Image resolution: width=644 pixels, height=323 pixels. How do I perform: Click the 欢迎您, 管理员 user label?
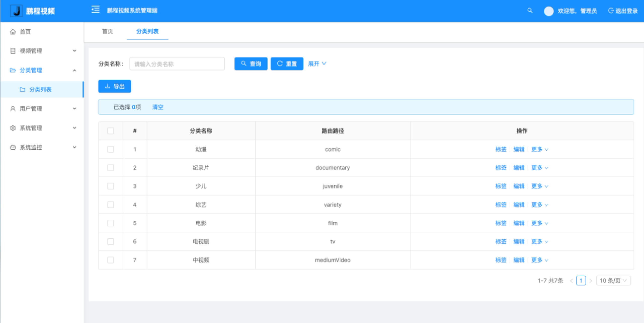pyautogui.click(x=577, y=11)
